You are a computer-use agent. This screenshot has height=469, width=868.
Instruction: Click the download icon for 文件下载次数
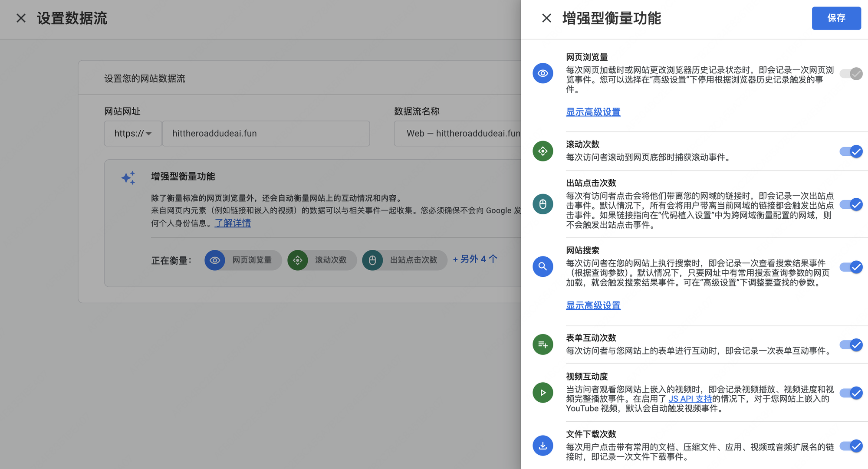coord(542,446)
